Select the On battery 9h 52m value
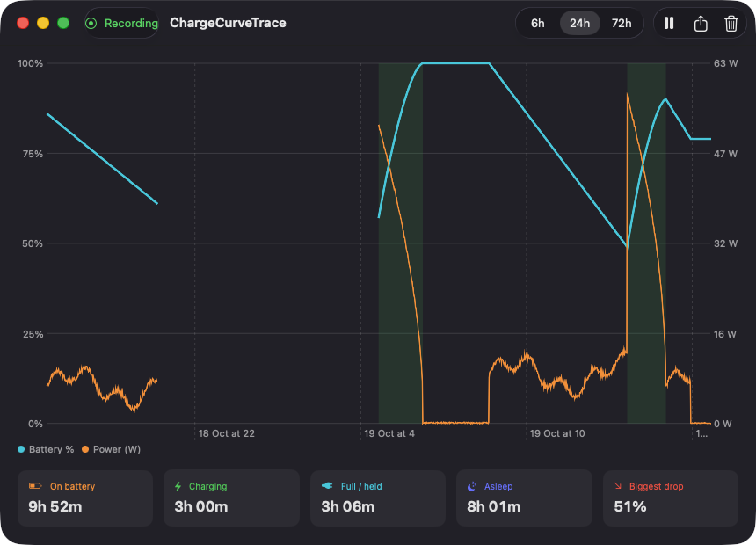Image resolution: width=756 pixels, height=545 pixels. pos(55,507)
